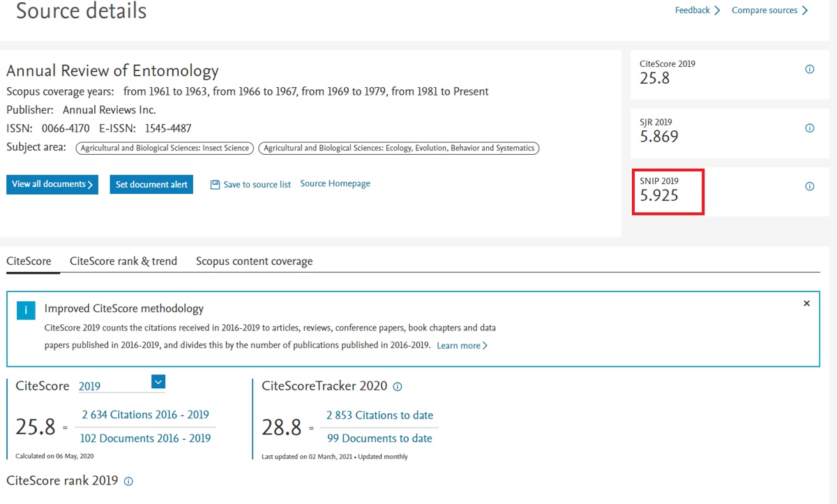The height and width of the screenshot is (504, 837).
Task: Click Learn more link
Action: point(462,346)
